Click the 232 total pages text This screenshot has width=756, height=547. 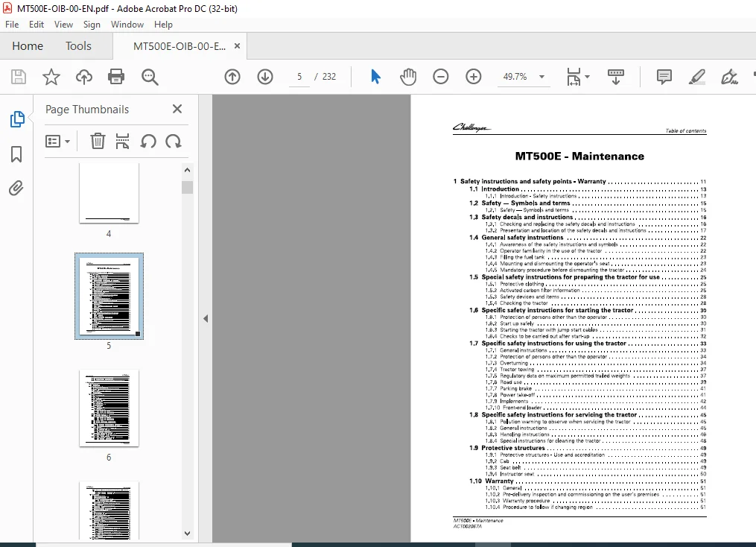[x=329, y=77]
